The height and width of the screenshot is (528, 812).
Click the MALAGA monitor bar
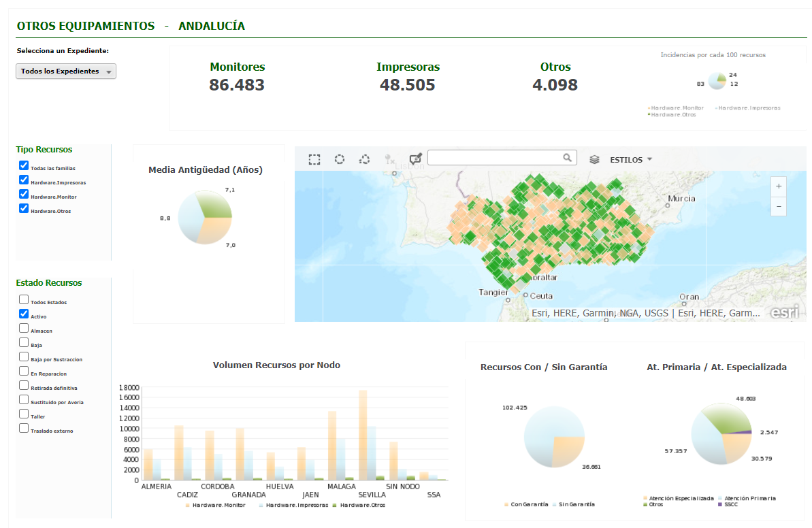[332, 446]
